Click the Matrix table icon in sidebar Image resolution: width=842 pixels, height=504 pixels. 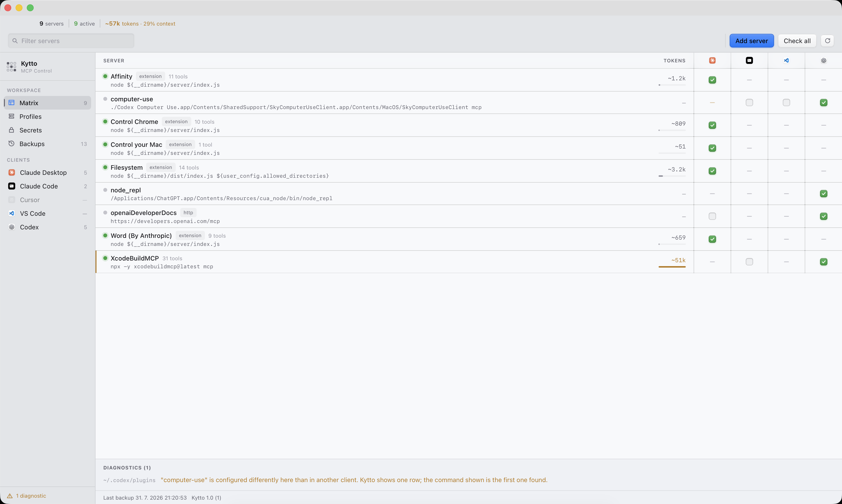[x=11, y=103]
